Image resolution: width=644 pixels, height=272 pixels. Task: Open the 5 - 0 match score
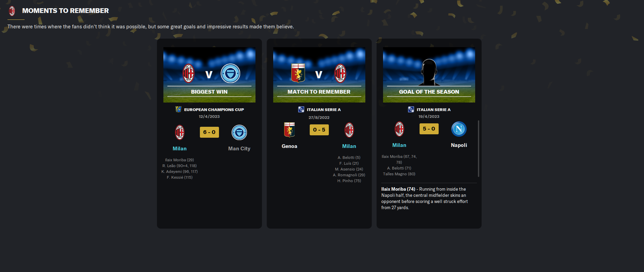pos(429,129)
